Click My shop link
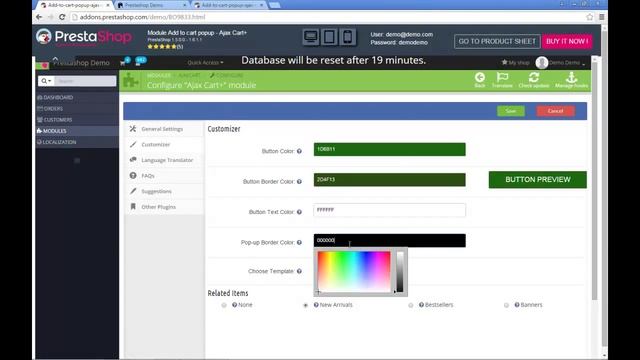This screenshot has width=640, height=360. pyautogui.click(x=515, y=62)
